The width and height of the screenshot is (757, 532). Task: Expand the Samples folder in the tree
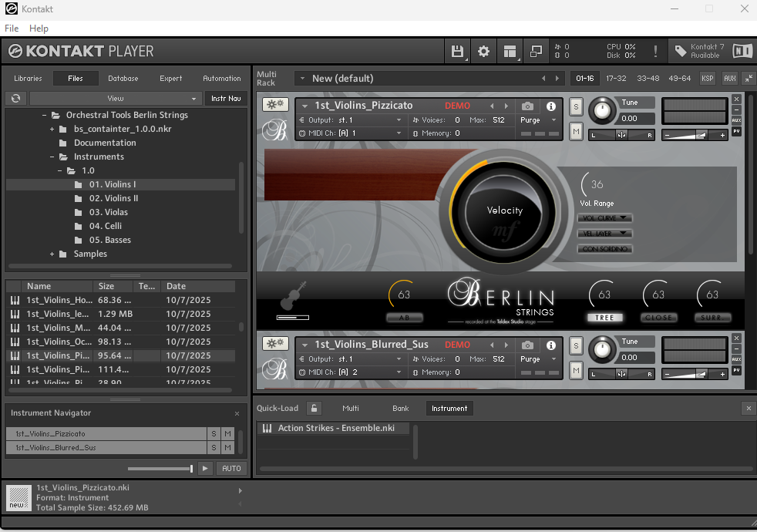point(52,254)
